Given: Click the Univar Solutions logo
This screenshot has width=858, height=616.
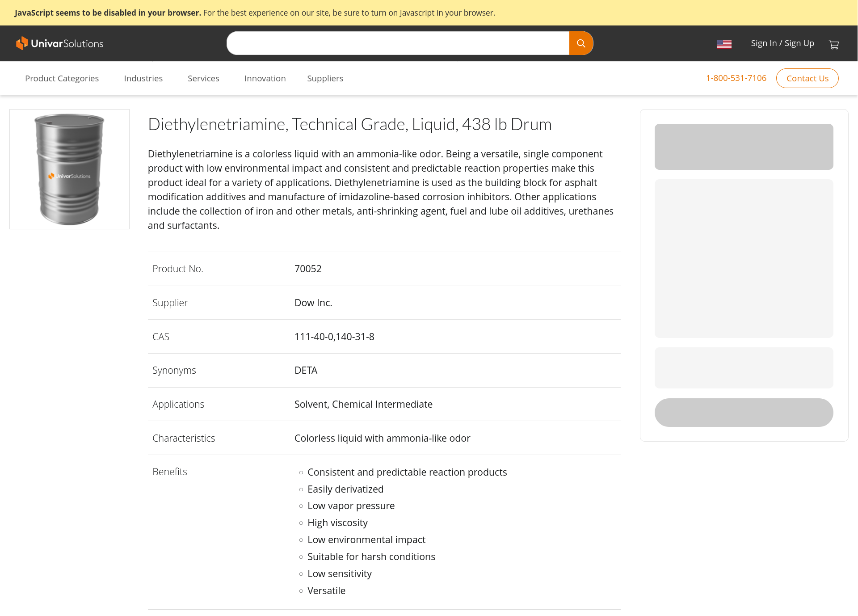Looking at the screenshot, I should 60,43.
